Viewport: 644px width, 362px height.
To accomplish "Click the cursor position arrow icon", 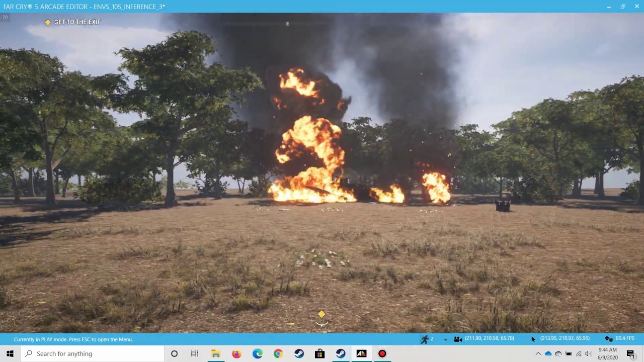I will pos(533,339).
